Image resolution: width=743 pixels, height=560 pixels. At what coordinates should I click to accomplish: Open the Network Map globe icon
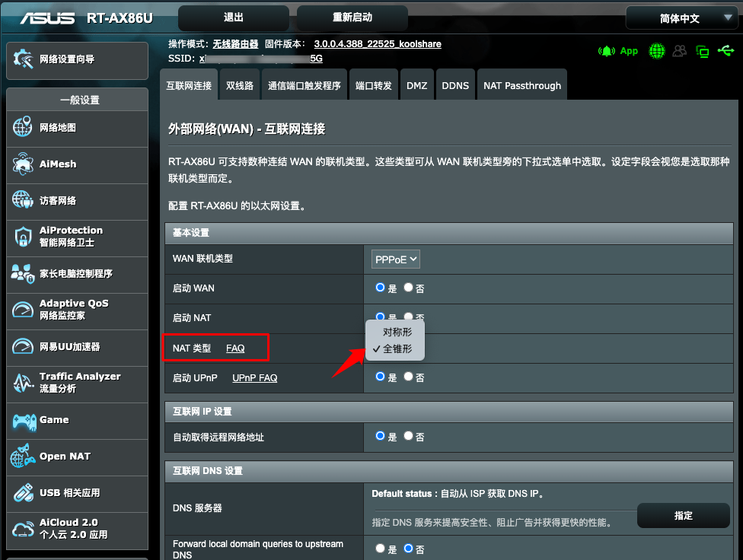click(23, 127)
